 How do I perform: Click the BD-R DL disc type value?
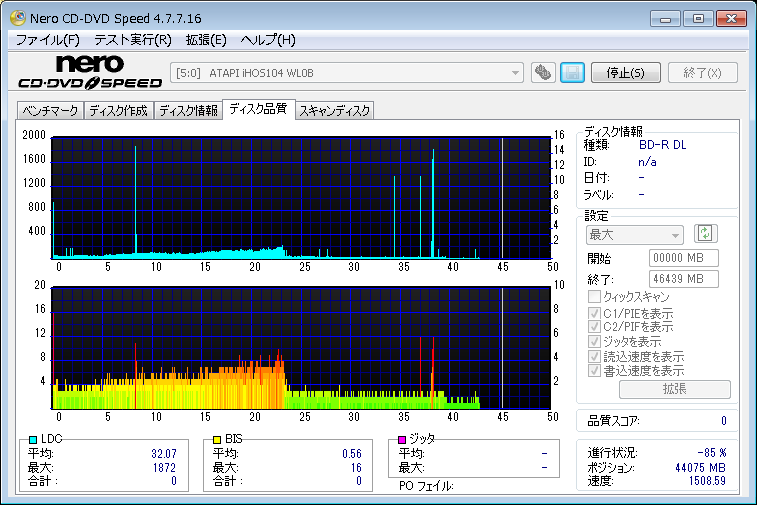click(662, 145)
